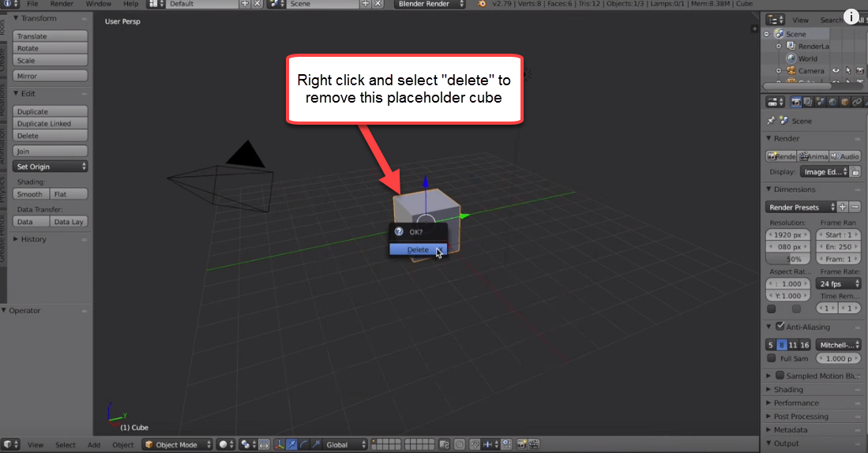Viewport: 868px width, 453px height.
Task: Open the viewport shading sphere selector
Action: [225, 444]
